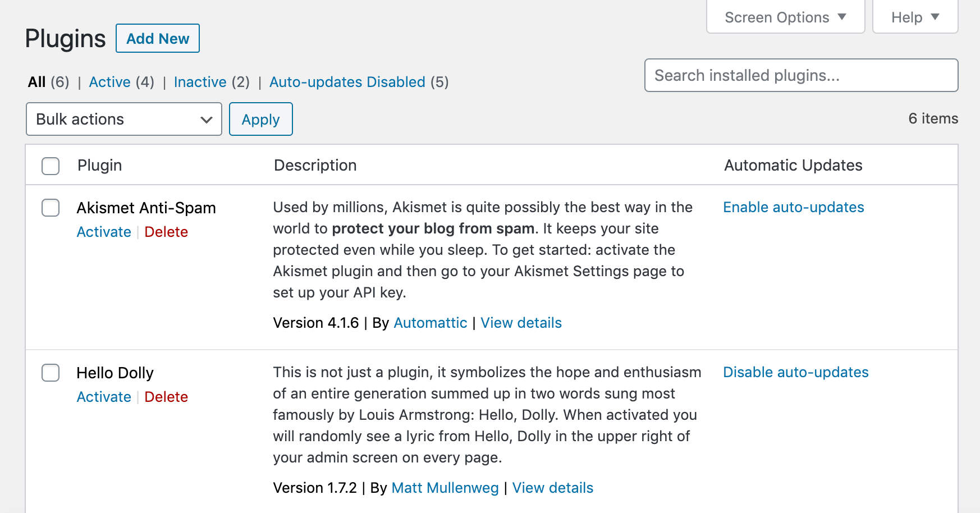The width and height of the screenshot is (980, 513).
Task: Enable auto-updates for Akismet Anti-Spam
Action: tap(793, 207)
